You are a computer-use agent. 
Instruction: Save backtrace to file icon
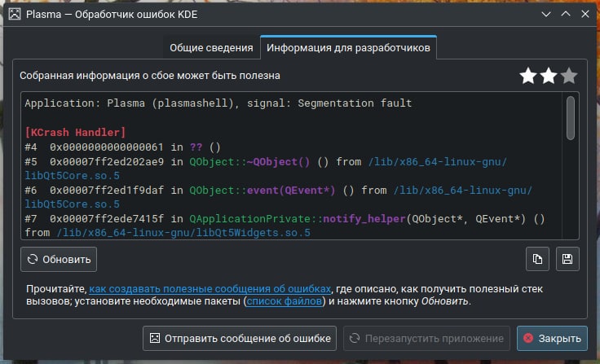click(567, 259)
